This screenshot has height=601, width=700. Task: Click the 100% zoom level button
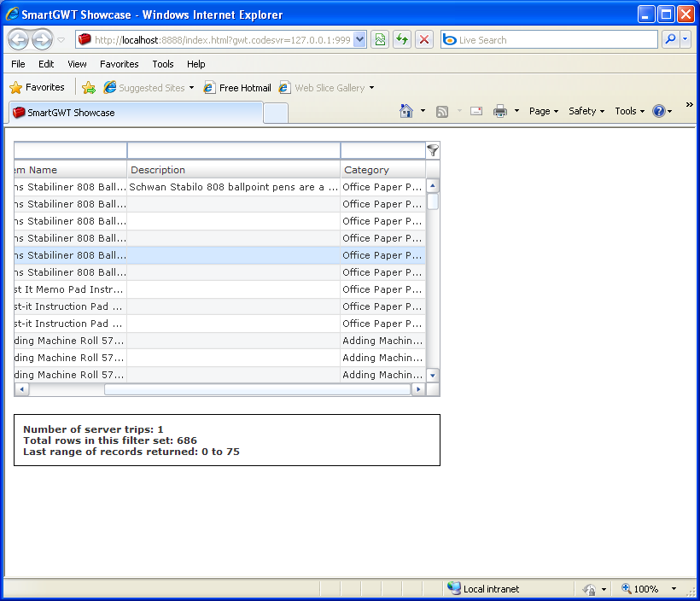[x=640, y=589]
